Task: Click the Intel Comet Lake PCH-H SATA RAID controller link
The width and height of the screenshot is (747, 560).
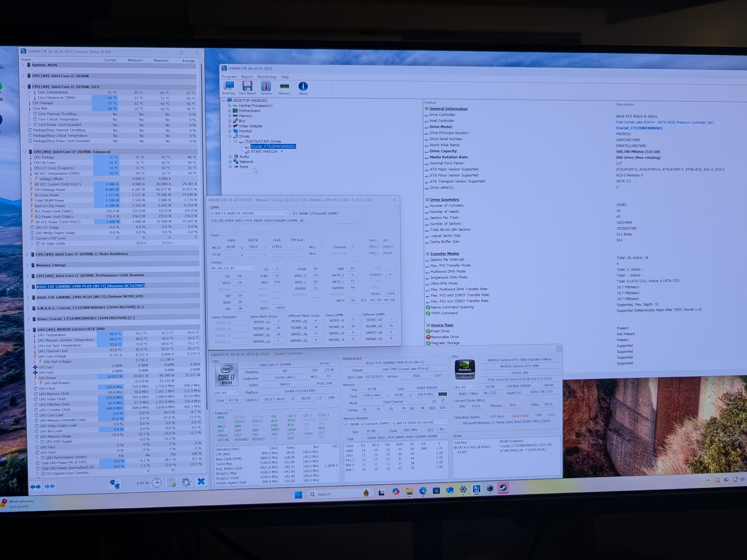Action: point(665,122)
